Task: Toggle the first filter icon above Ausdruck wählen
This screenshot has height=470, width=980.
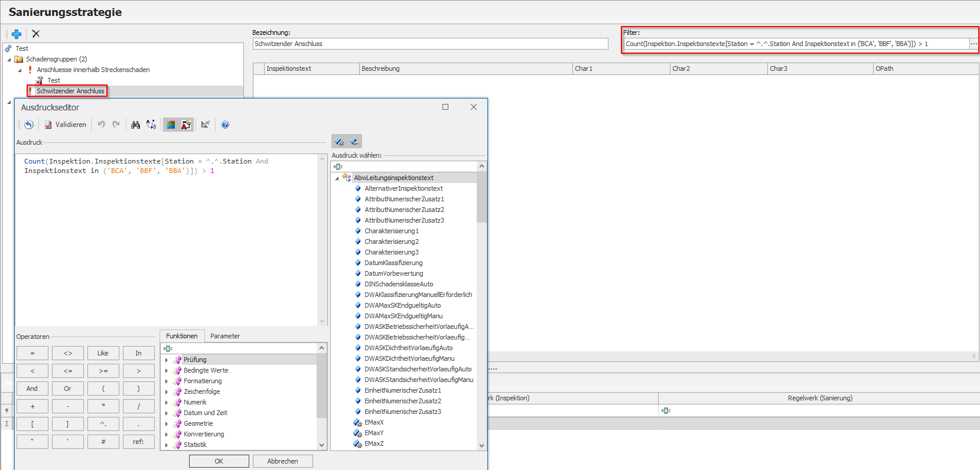Action: pos(339,142)
